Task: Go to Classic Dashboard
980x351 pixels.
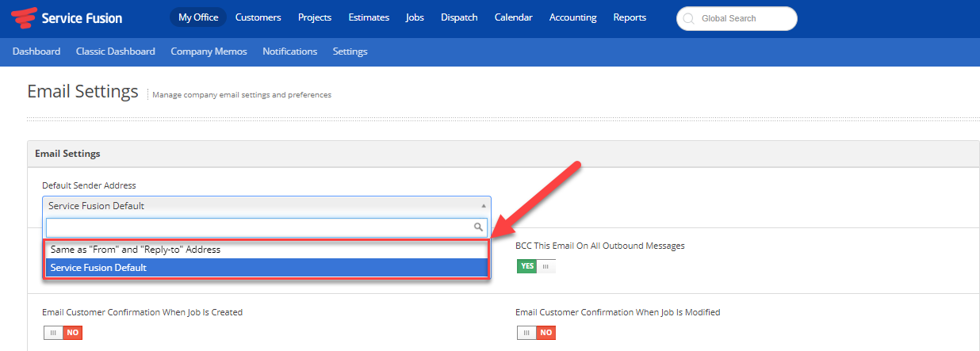Action: (x=116, y=52)
